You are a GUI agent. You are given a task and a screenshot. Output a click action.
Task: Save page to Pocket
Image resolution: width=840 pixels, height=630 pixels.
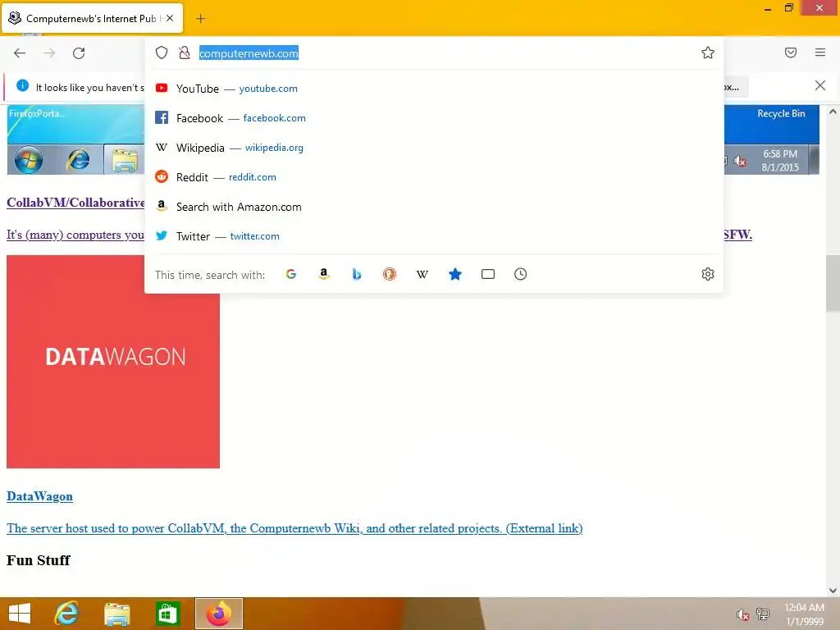pos(791,52)
